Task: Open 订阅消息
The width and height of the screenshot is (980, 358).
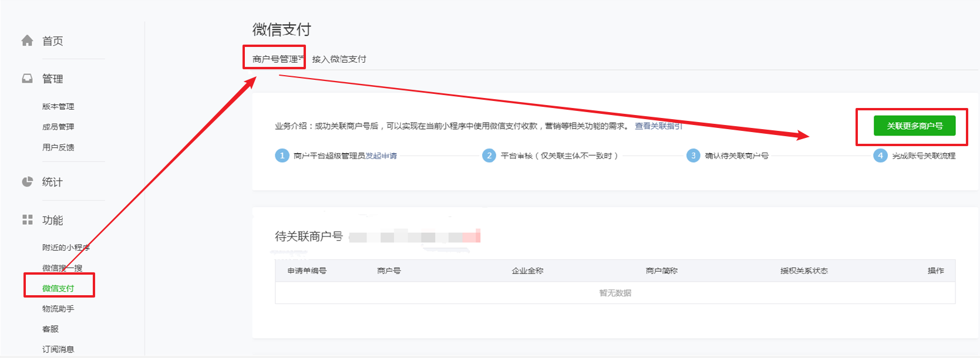Action: (x=58, y=349)
